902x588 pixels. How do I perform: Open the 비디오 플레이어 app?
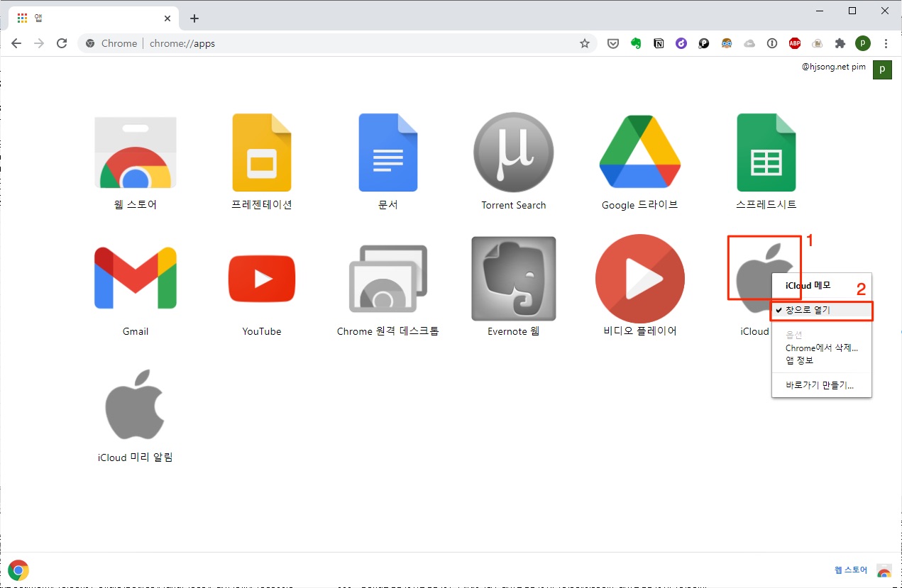(x=640, y=278)
